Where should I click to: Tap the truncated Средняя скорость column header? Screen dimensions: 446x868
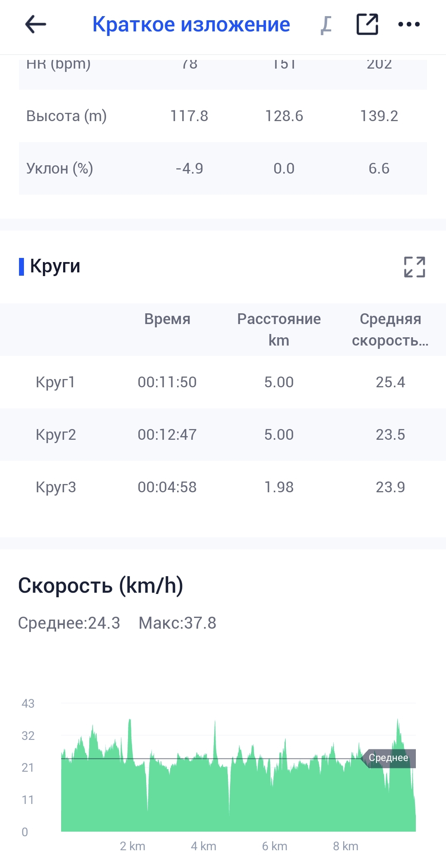390,329
